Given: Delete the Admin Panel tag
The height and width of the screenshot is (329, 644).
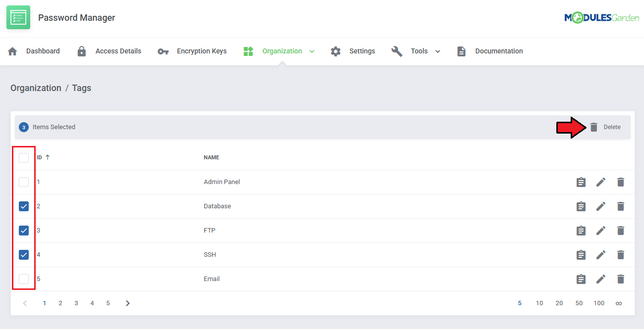Looking at the screenshot, I should click(621, 182).
